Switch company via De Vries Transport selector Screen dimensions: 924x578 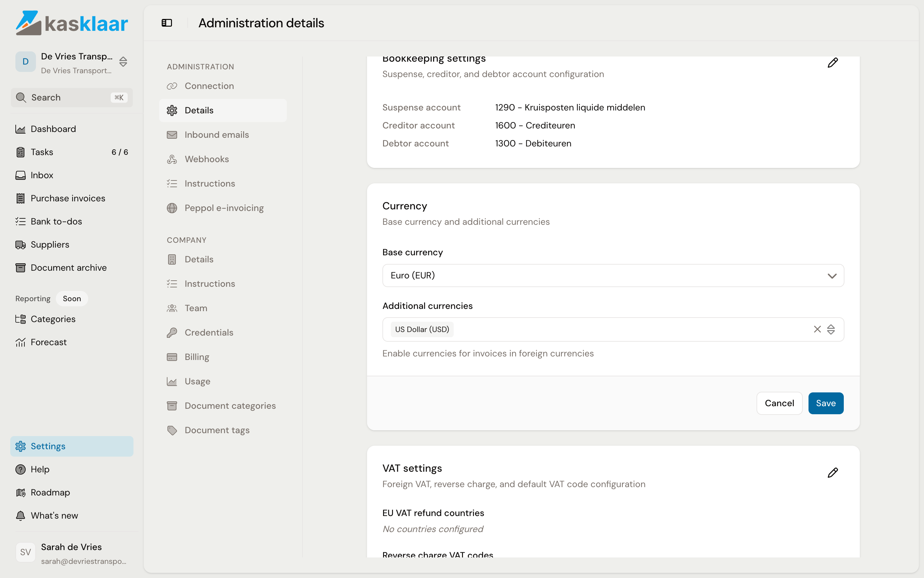click(72, 63)
